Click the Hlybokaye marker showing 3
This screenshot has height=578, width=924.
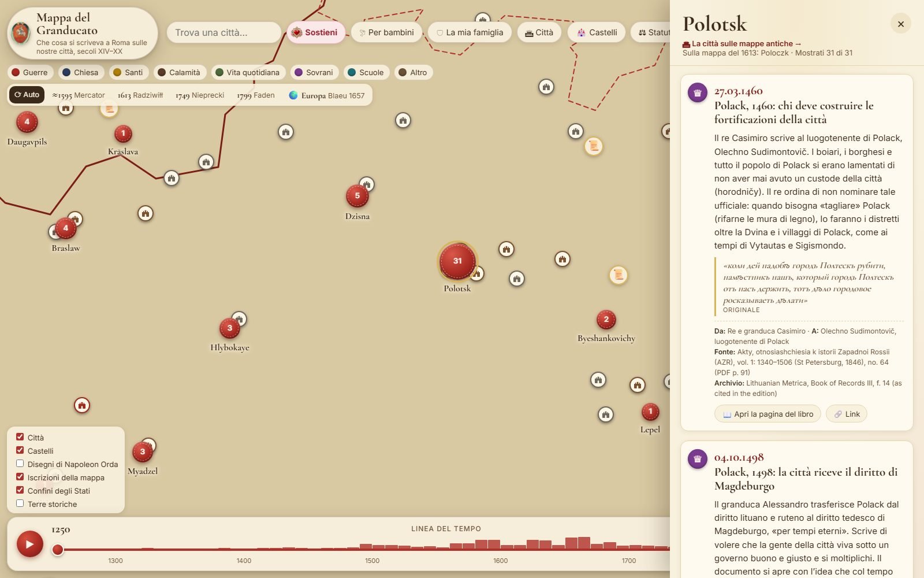point(230,328)
